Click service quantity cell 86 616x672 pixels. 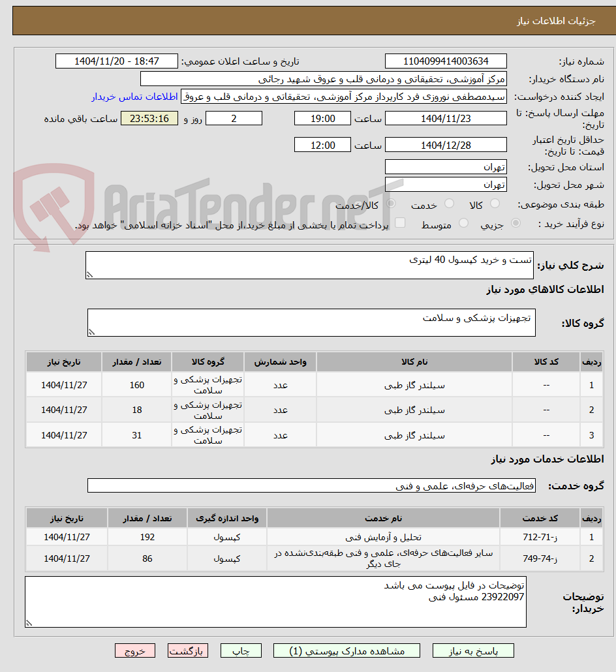point(147,558)
